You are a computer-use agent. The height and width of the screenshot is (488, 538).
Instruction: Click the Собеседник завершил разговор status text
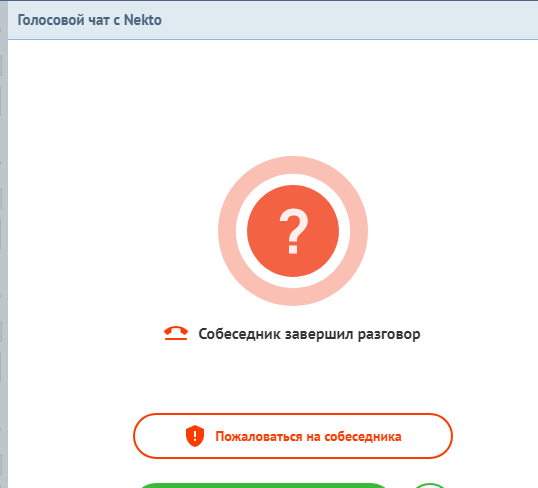pos(309,334)
